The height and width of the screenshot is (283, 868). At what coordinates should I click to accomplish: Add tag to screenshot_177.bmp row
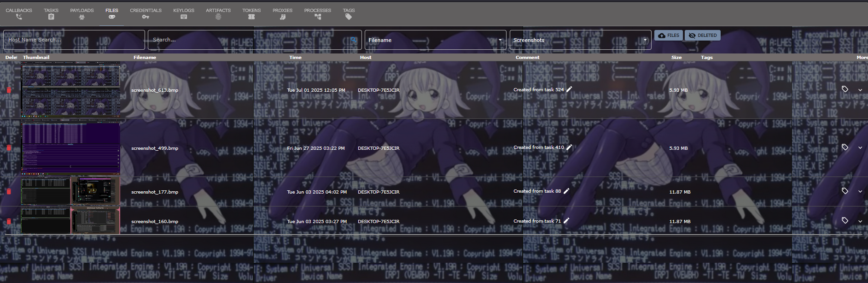pos(845,191)
